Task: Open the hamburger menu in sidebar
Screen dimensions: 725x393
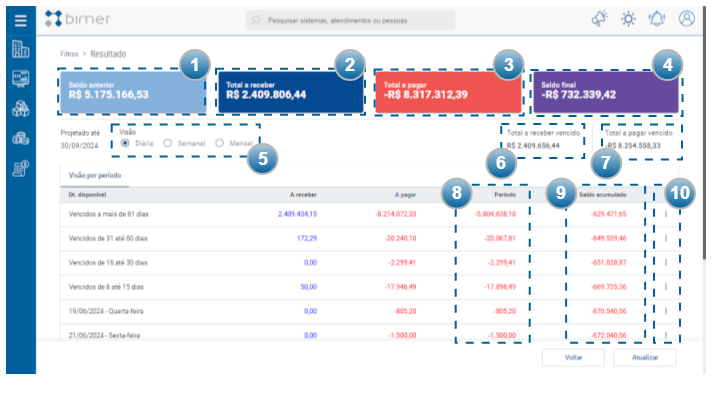Action: pos(20,20)
